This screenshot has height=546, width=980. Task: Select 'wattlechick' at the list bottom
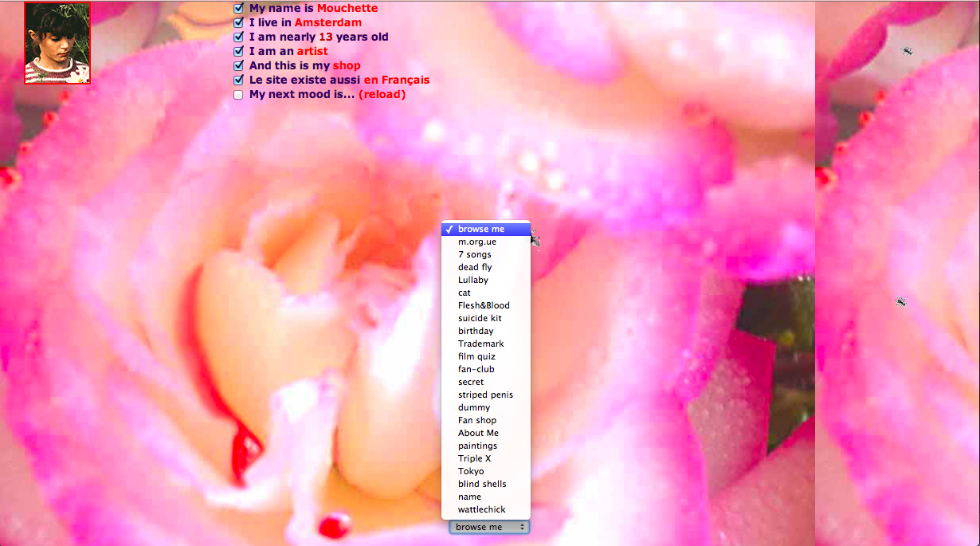pyautogui.click(x=481, y=510)
